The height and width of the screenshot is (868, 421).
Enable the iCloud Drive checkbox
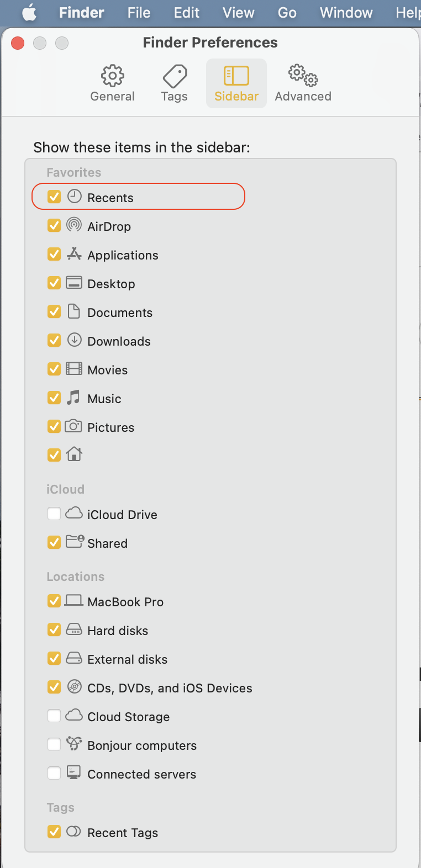pos(54,514)
